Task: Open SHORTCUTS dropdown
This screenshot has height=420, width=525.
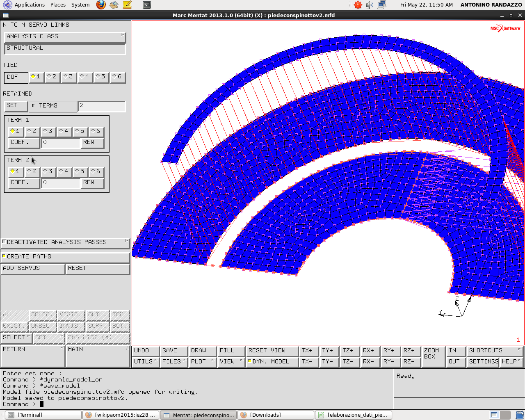Action: click(495, 351)
